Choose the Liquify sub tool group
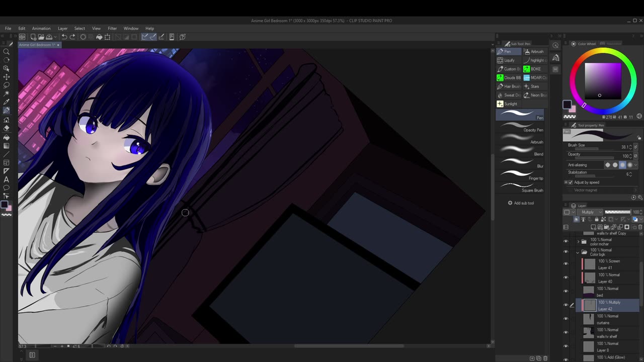This screenshot has width=644, height=362. coord(509,60)
